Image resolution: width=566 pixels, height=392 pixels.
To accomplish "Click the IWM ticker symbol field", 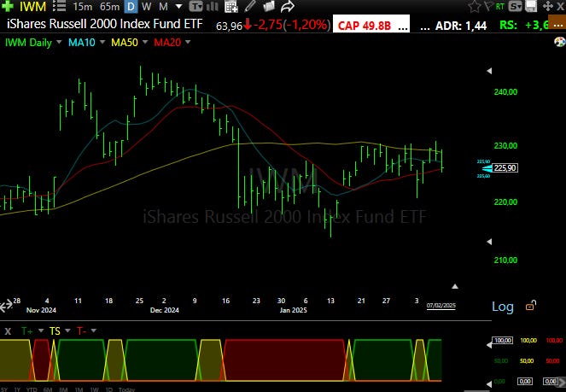I will click(x=32, y=6).
